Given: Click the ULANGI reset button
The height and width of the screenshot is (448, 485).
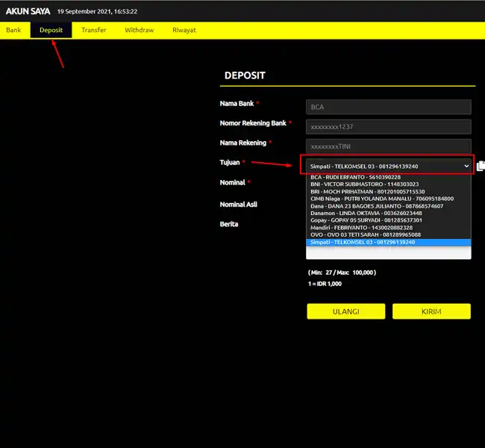Looking at the screenshot, I should tap(346, 311).
